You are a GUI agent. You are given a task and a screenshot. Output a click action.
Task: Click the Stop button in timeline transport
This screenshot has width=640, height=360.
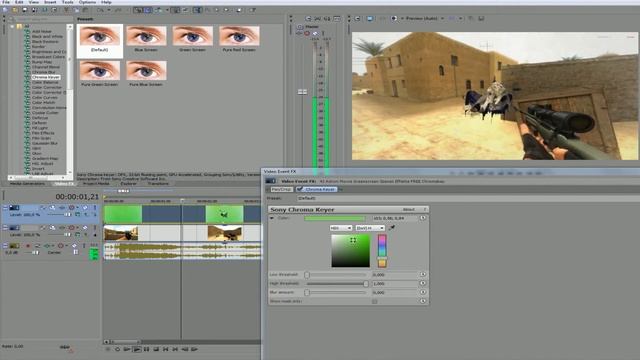[x=156, y=349]
